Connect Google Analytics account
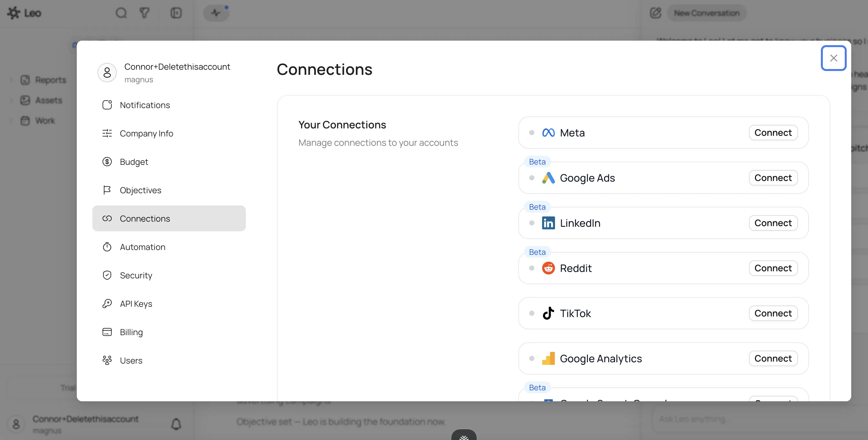This screenshot has width=868, height=440. click(773, 358)
